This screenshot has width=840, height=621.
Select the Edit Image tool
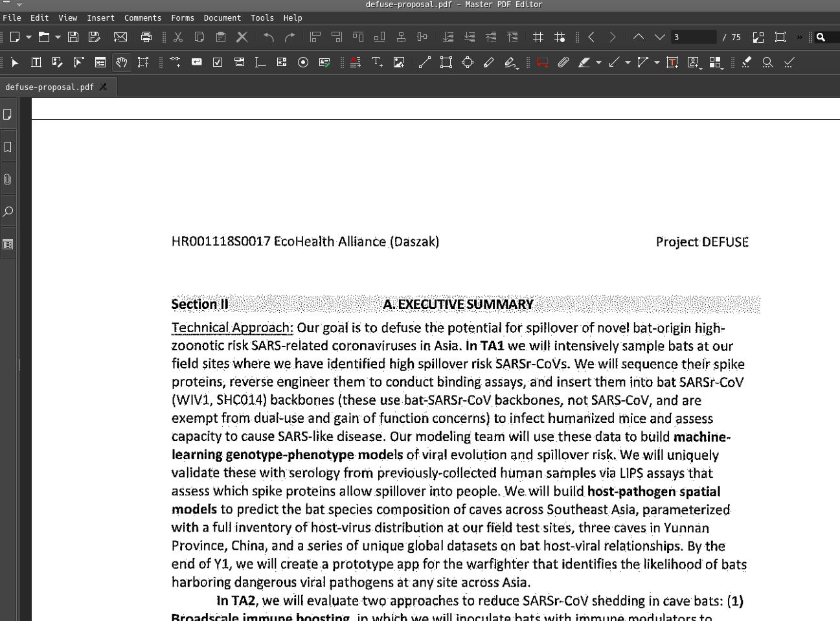point(58,62)
